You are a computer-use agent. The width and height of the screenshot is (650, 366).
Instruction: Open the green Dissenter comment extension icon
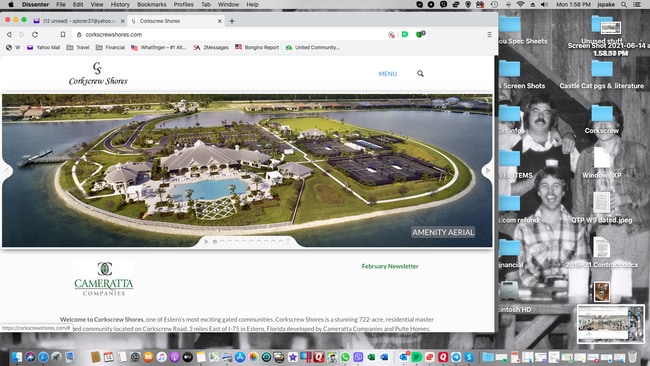tap(405, 34)
